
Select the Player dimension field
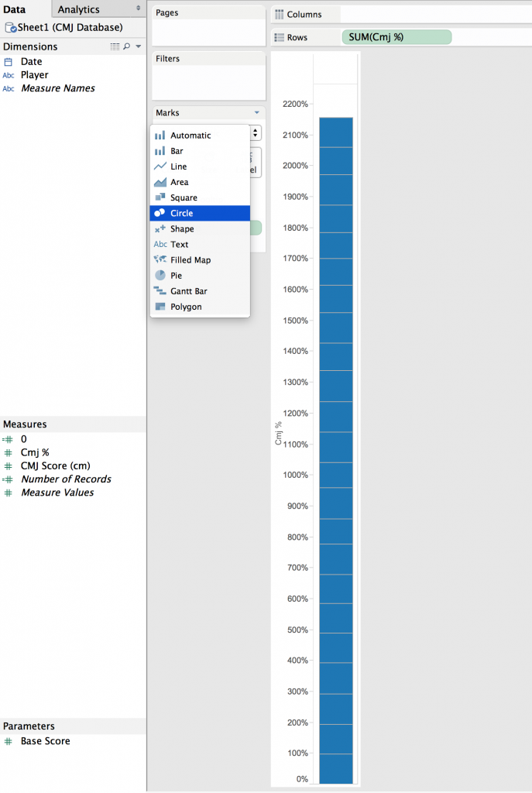[x=34, y=75]
